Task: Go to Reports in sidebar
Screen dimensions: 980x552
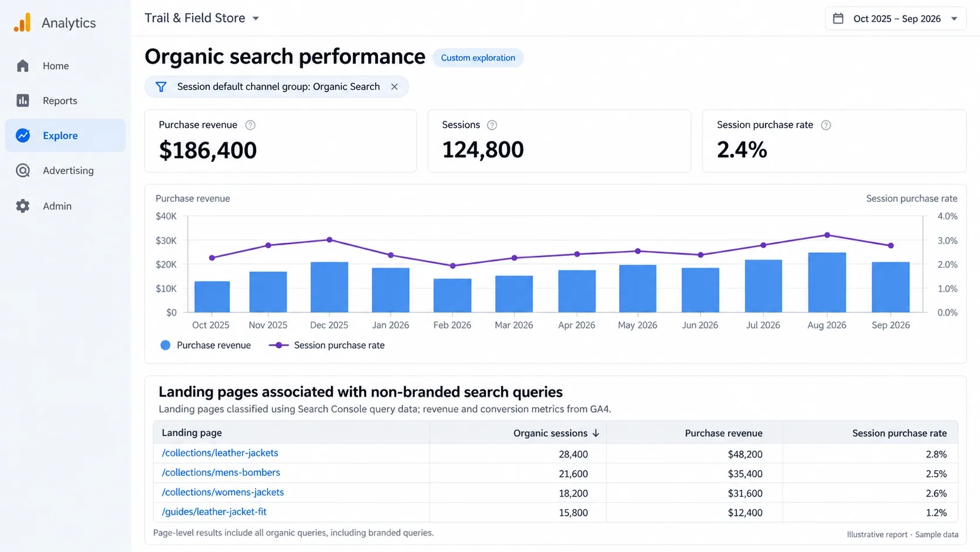Action: [60, 100]
